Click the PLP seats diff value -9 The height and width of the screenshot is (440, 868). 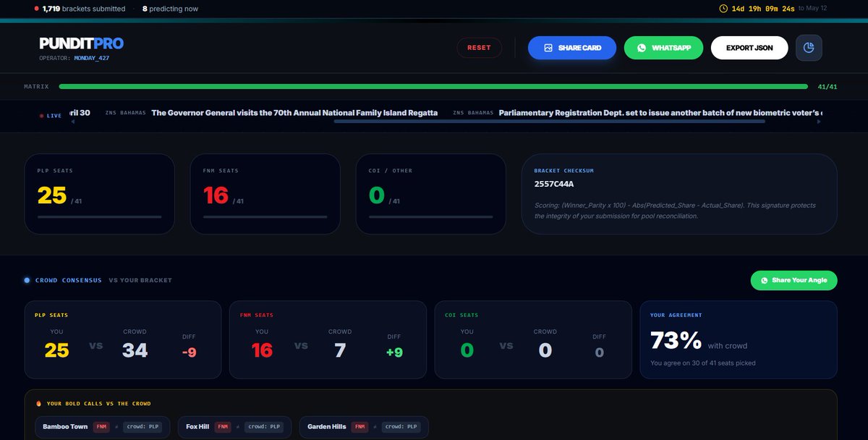(x=189, y=352)
